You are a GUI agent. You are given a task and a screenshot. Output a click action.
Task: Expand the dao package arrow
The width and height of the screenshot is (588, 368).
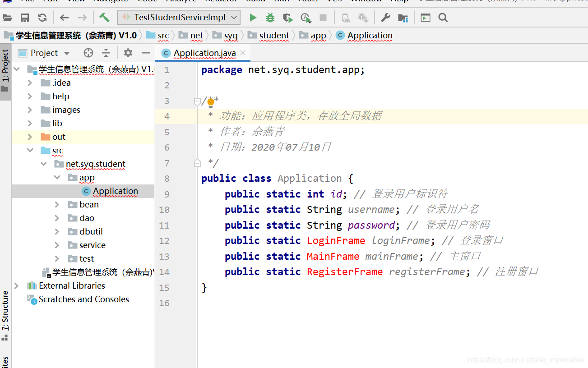(x=57, y=218)
